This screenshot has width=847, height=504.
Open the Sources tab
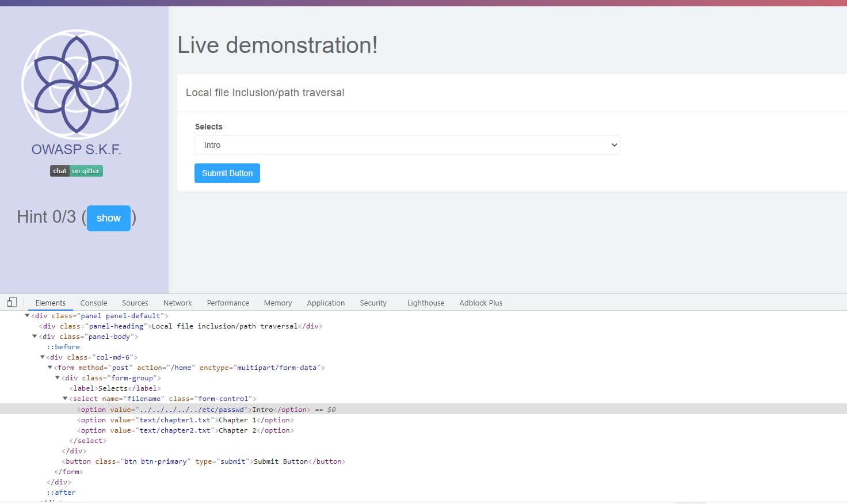[135, 303]
